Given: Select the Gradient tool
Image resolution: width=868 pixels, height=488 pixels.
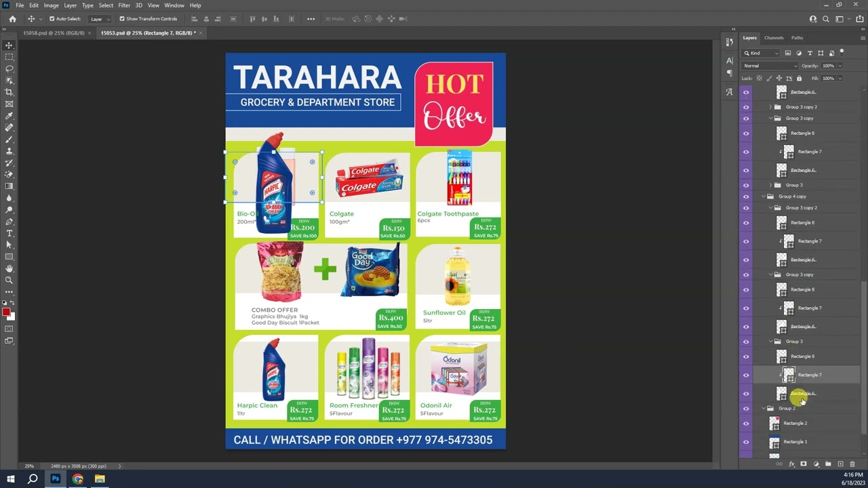Looking at the screenshot, I should (9, 186).
